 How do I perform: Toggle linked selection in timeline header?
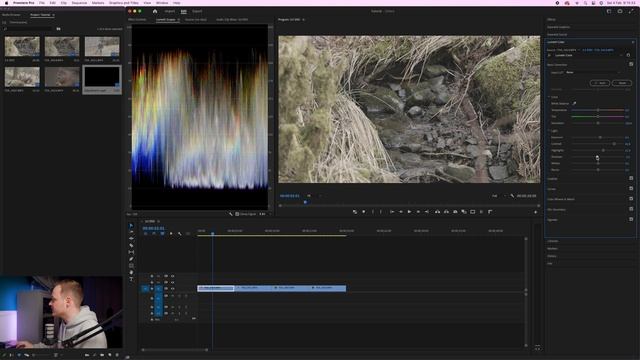[162, 234]
